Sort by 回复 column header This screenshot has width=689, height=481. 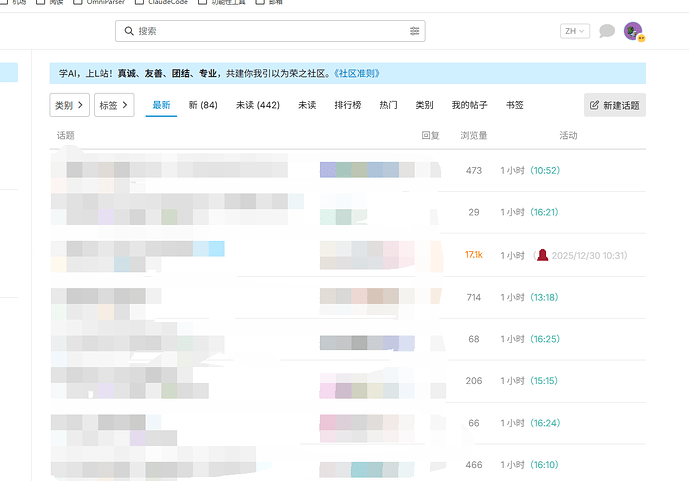pyautogui.click(x=431, y=135)
